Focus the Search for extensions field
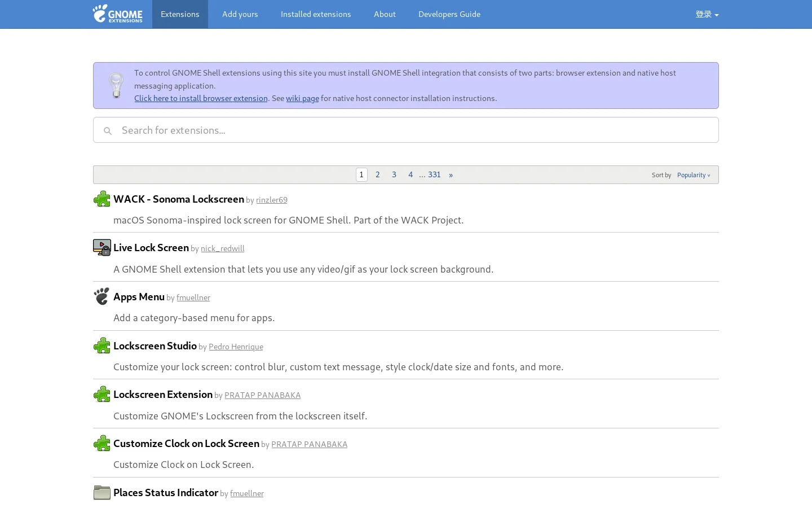The width and height of the screenshot is (812, 508). [406, 130]
